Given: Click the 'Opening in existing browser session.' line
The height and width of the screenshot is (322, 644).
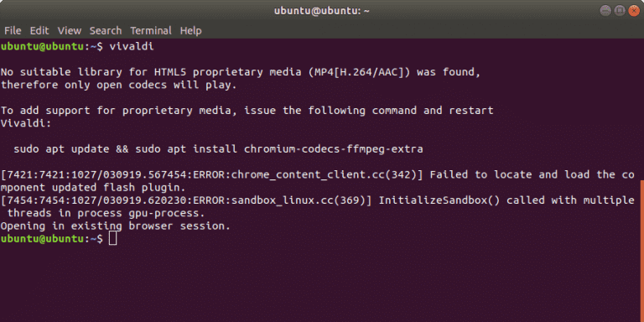Looking at the screenshot, I should tap(116, 226).
